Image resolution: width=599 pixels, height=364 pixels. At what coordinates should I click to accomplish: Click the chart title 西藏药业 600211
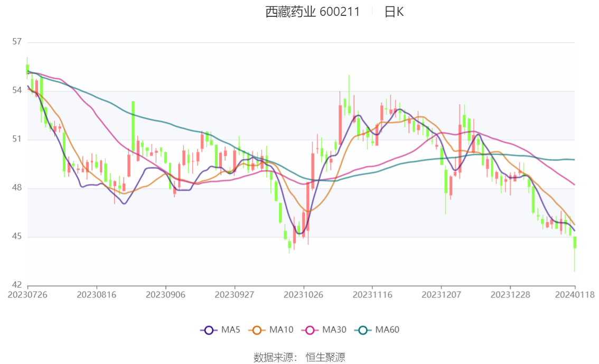pyautogui.click(x=312, y=12)
